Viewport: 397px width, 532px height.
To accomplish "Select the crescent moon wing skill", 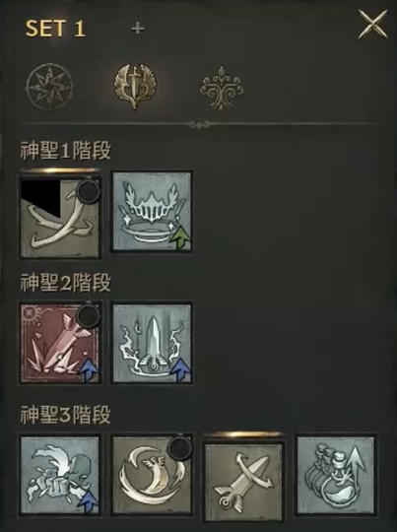I will (x=152, y=475).
